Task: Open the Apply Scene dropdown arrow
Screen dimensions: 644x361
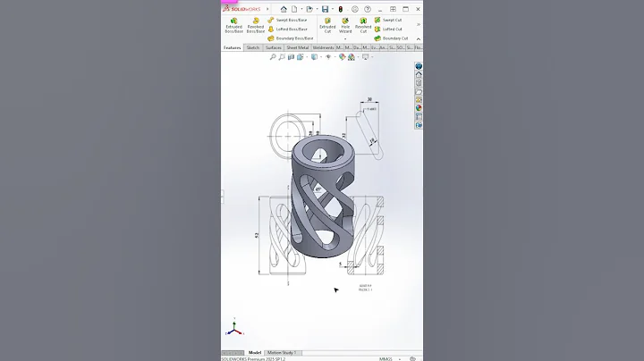Action: (358, 57)
